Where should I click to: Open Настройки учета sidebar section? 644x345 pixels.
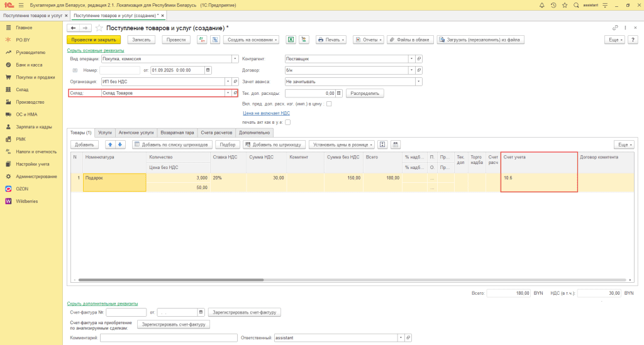pyautogui.click(x=31, y=164)
